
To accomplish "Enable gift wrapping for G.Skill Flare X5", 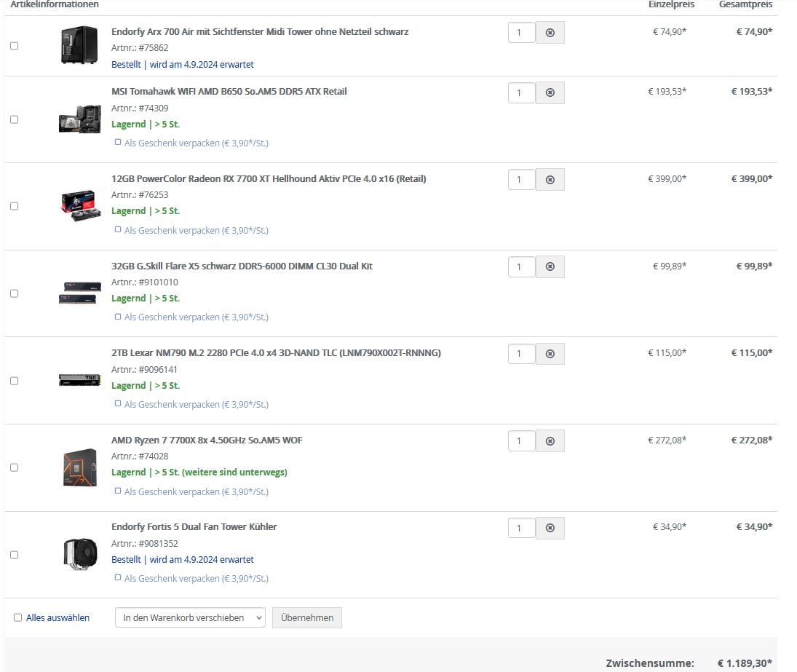I will pos(118,316).
